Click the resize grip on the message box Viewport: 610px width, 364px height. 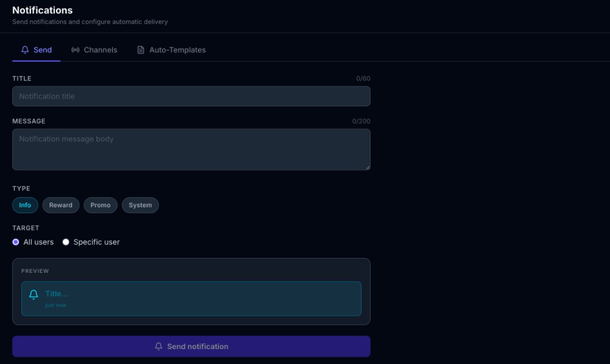click(366, 166)
